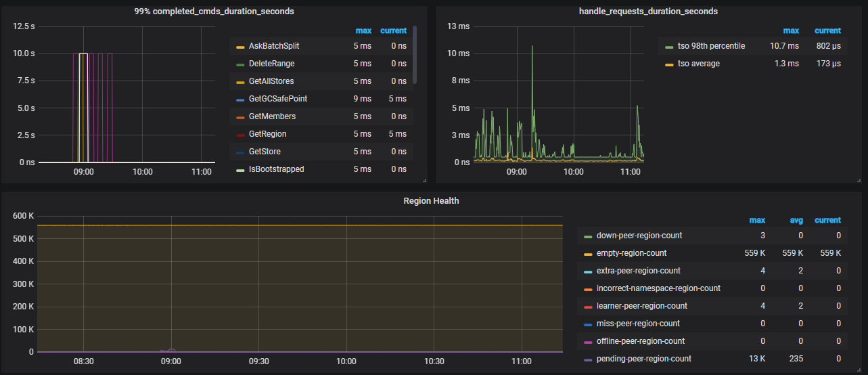This screenshot has width=868, height=375.
Task: Click the pending-peer-region-count purple color icon
Action: pos(588,359)
